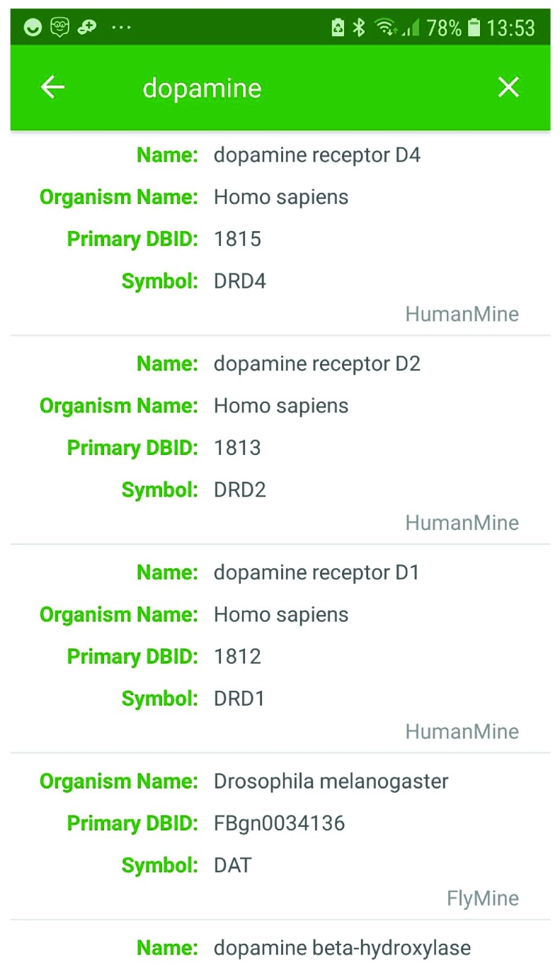Tap the Wi-Fi signal icon
Viewport: 560px width, 970px height.
pyautogui.click(x=387, y=28)
